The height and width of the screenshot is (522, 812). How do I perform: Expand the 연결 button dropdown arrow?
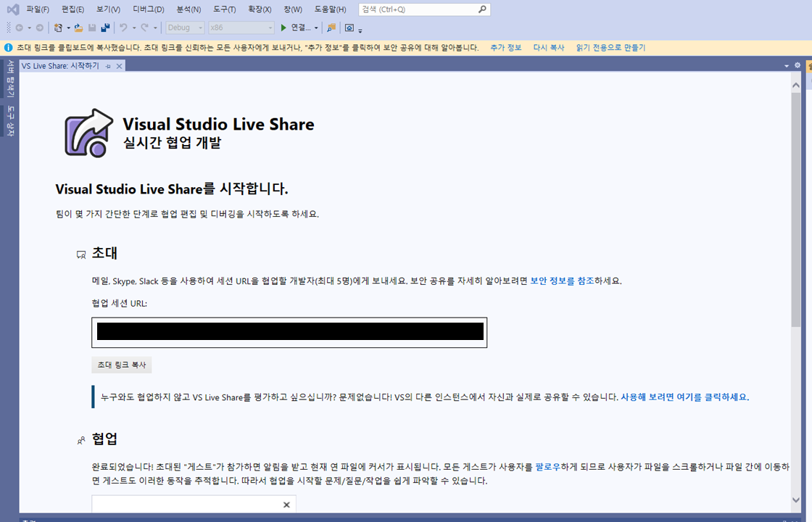click(x=316, y=28)
